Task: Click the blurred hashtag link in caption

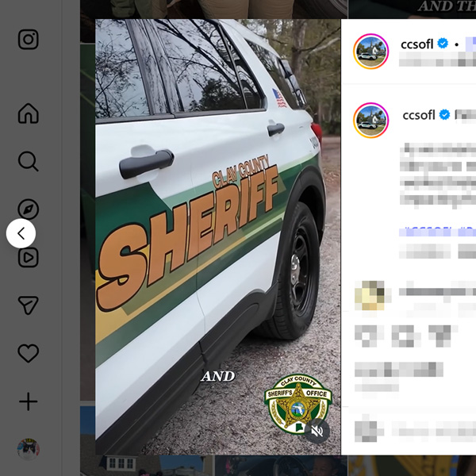Action: 437,232
